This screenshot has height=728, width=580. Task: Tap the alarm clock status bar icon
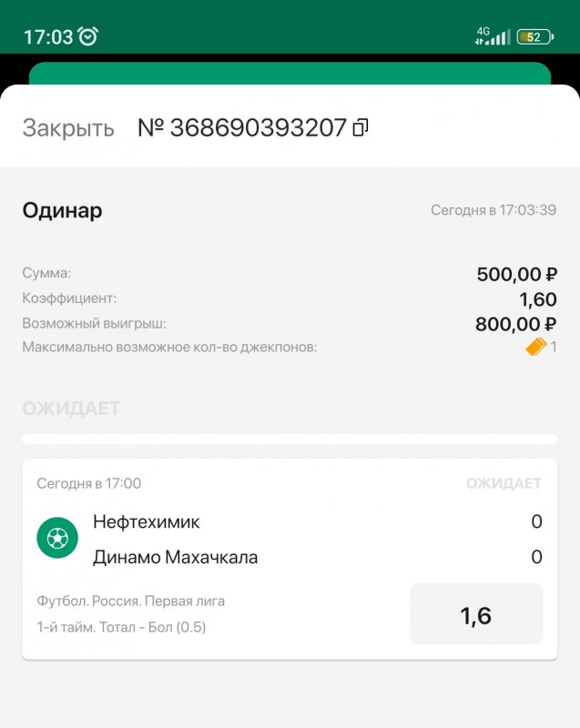tap(88, 36)
